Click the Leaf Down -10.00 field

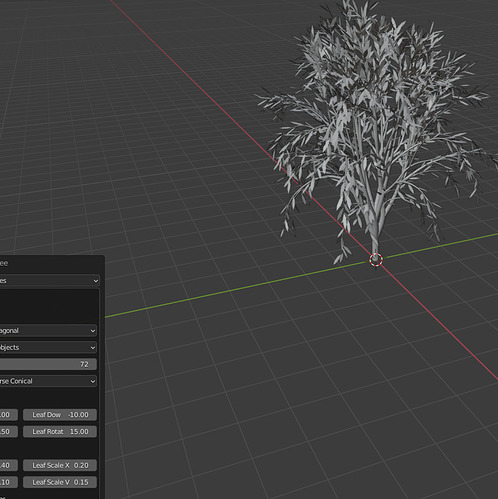60,415
